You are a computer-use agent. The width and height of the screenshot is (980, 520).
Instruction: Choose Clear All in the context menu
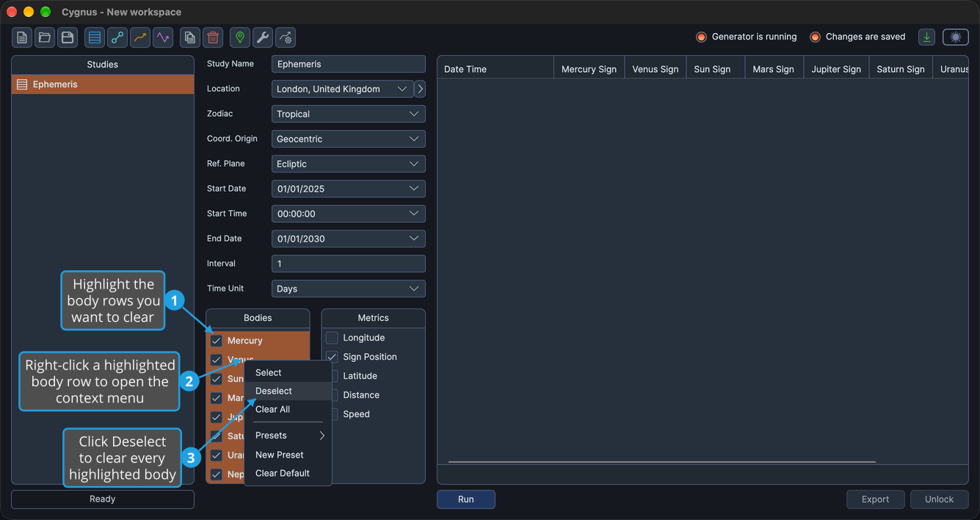(288, 409)
